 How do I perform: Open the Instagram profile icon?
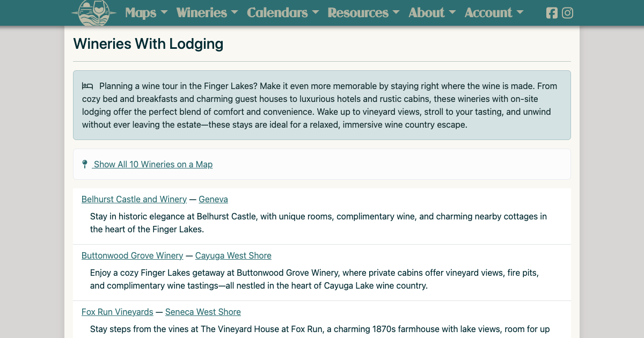[x=567, y=13]
